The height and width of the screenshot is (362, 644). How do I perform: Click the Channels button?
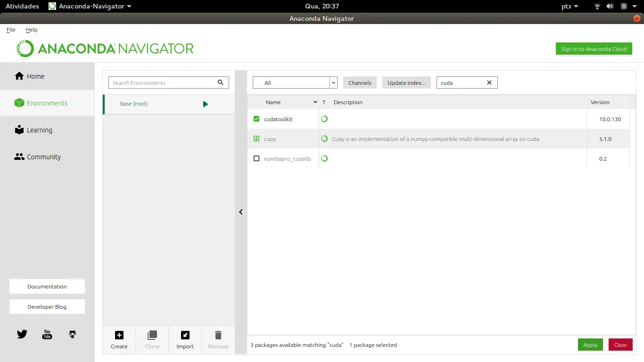coord(360,82)
